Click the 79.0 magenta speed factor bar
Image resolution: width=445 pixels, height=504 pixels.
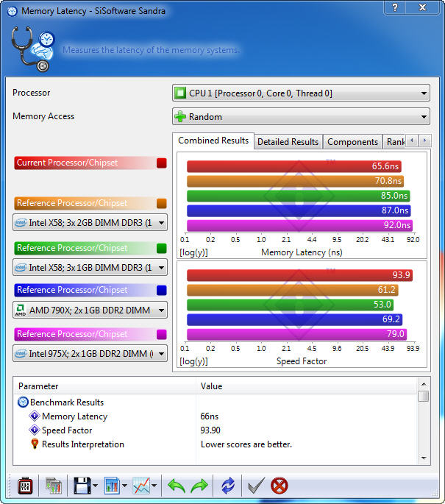point(297,334)
